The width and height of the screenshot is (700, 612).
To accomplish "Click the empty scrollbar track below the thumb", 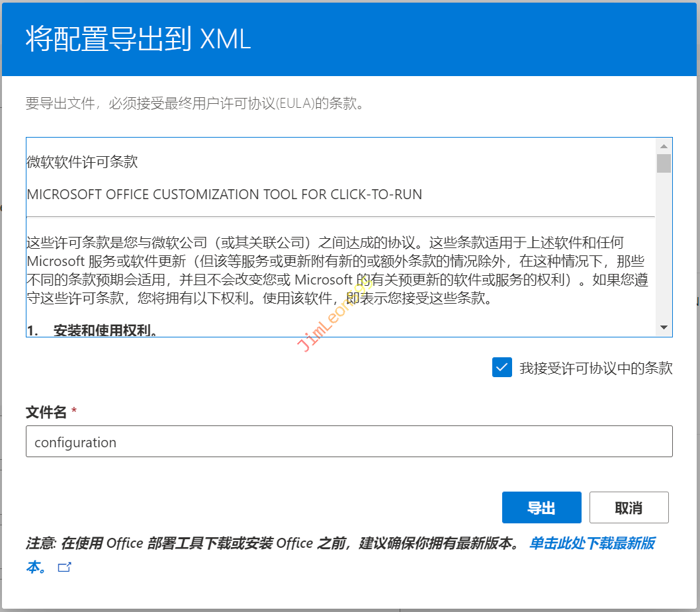I will (x=664, y=251).
